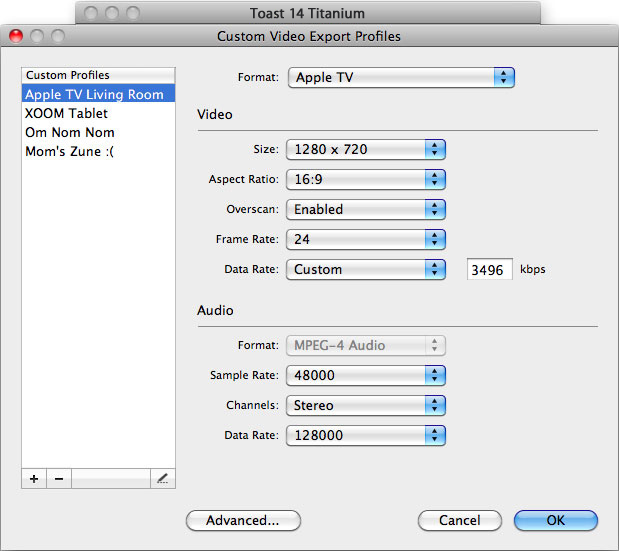
Task: Open the audio Sample Rate dropdown
Action: pos(365,375)
